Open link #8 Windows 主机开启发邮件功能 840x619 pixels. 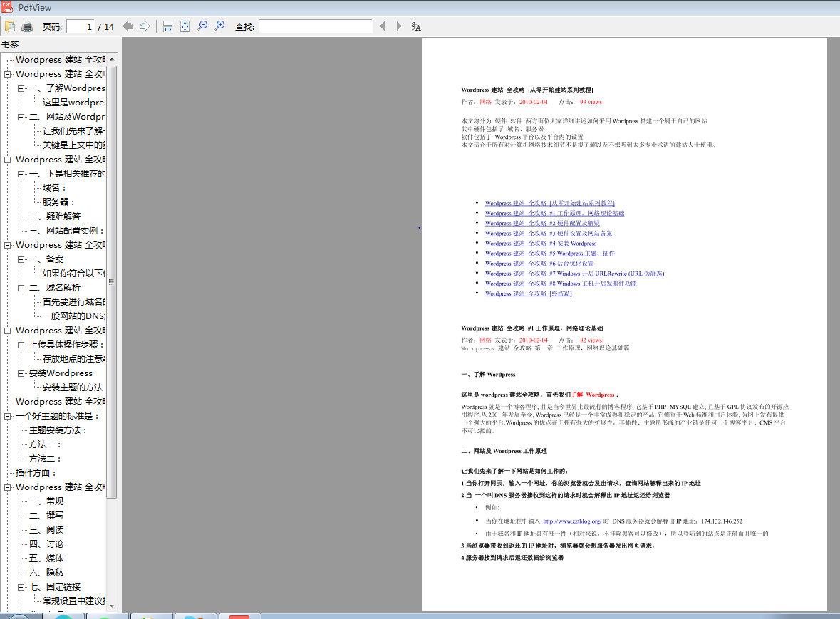(561, 284)
